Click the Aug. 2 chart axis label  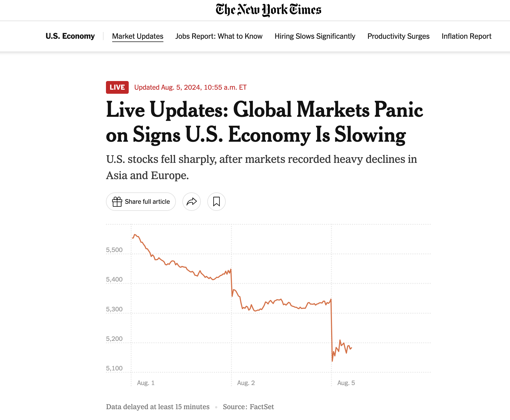(246, 383)
